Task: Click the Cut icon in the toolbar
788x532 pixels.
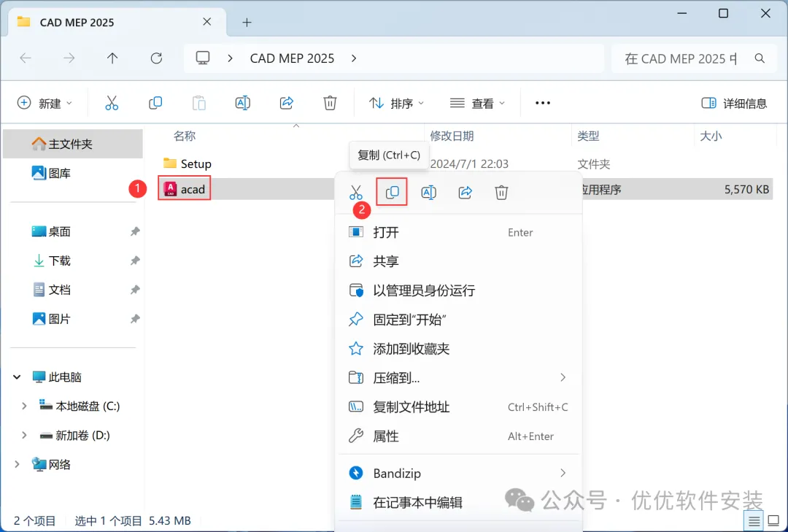Action: click(112, 103)
